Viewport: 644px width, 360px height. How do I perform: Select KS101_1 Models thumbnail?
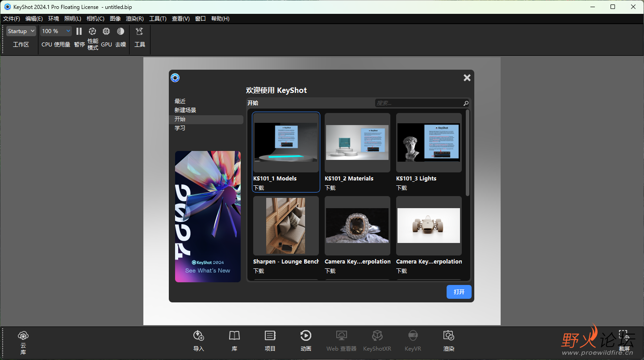point(286,143)
